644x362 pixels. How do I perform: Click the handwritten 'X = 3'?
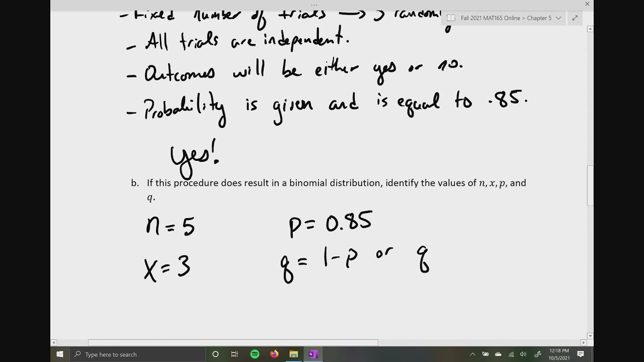[167, 267]
